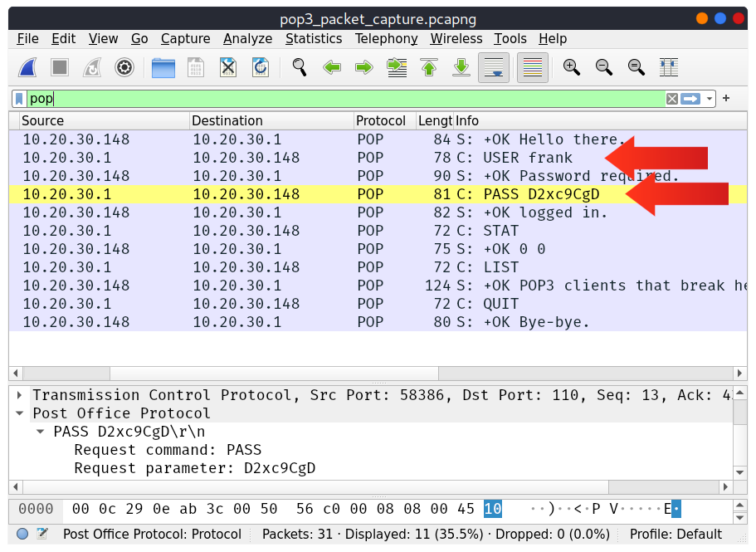The image size is (756, 552).
Task: Reload this capture file
Action: tap(261, 67)
